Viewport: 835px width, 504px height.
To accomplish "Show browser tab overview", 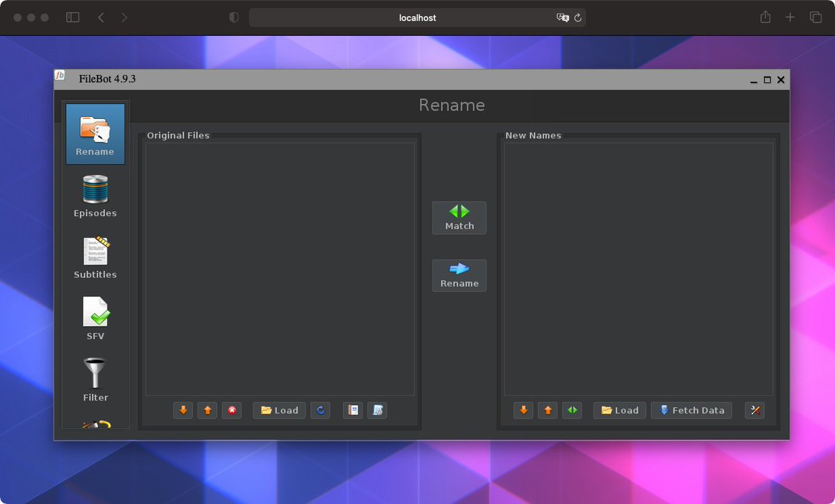I will click(816, 17).
